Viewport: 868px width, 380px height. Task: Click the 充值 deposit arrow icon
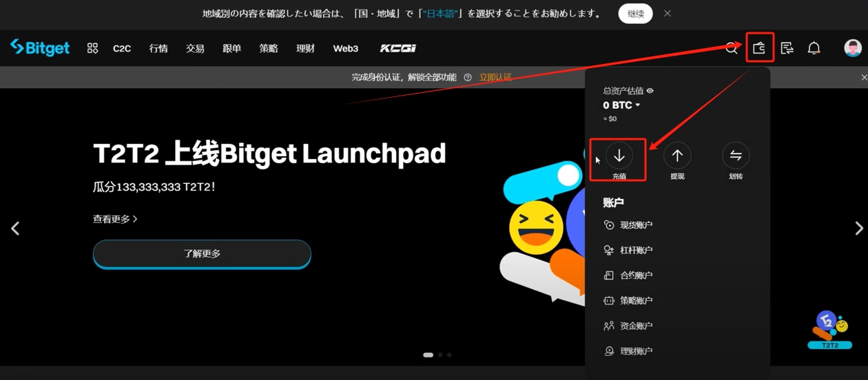click(x=619, y=156)
